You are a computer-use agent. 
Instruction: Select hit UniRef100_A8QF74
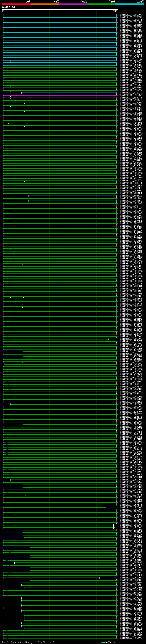pyautogui.click(x=131, y=304)
